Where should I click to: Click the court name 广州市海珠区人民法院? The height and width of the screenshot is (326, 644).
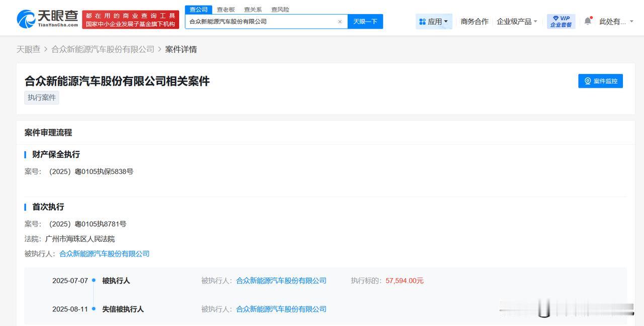coord(80,239)
